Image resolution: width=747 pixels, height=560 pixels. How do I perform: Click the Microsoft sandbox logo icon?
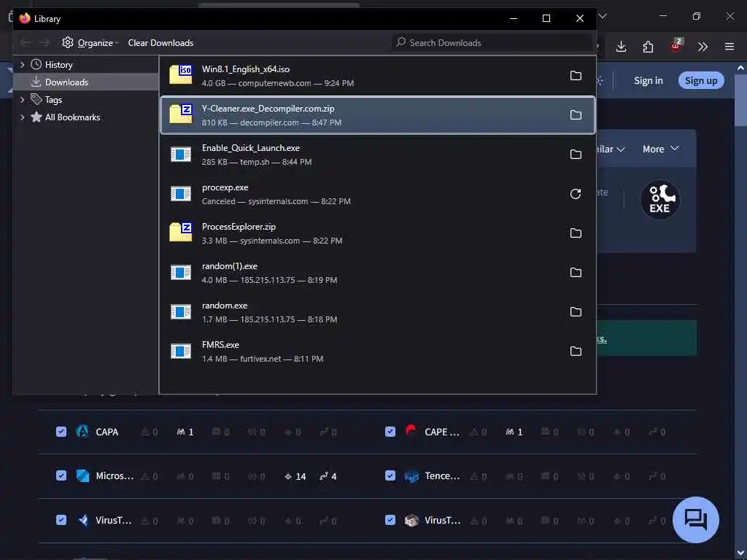pyautogui.click(x=82, y=475)
